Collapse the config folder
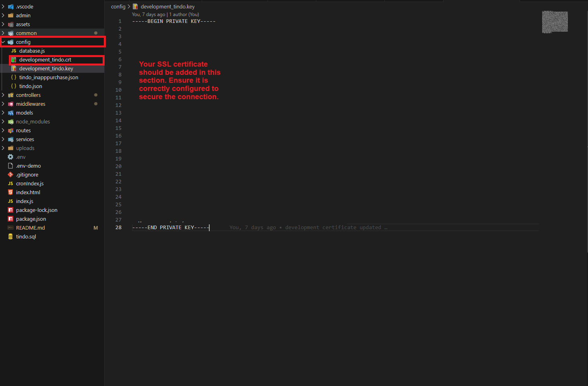The image size is (588, 386). pyautogui.click(x=3, y=42)
